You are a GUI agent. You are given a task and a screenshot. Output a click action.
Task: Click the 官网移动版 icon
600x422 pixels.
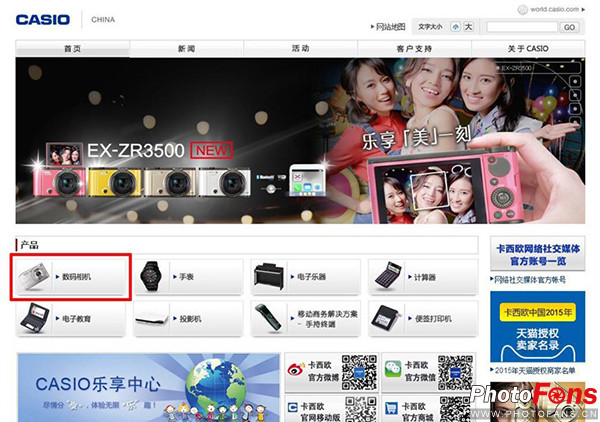click(x=292, y=407)
